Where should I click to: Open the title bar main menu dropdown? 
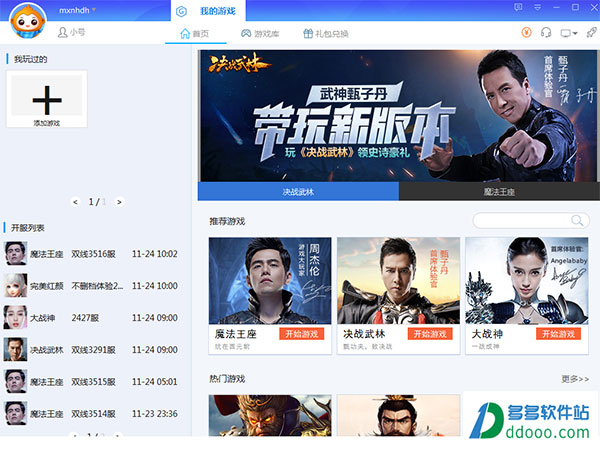(539, 8)
